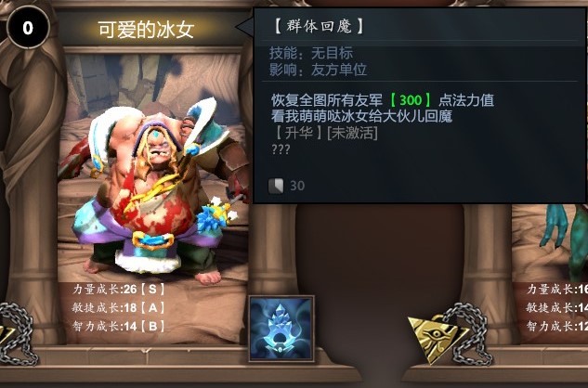Click the ??? hidden upgrade text
The width and height of the screenshot is (588, 388).
pyautogui.click(x=281, y=149)
